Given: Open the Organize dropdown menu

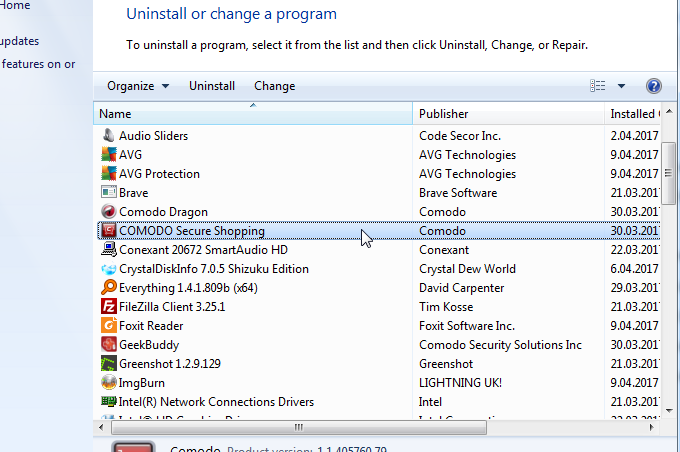Looking at the screenshot, I should tap(138, 86).
